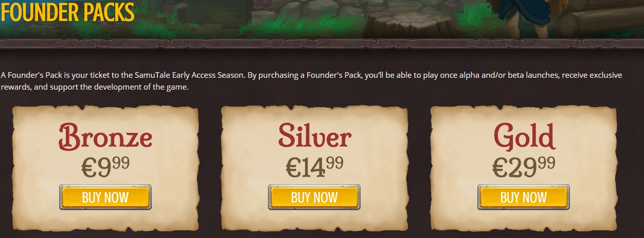
Task: Click the €29.99 Gold price
Action: tap(524, 166)
